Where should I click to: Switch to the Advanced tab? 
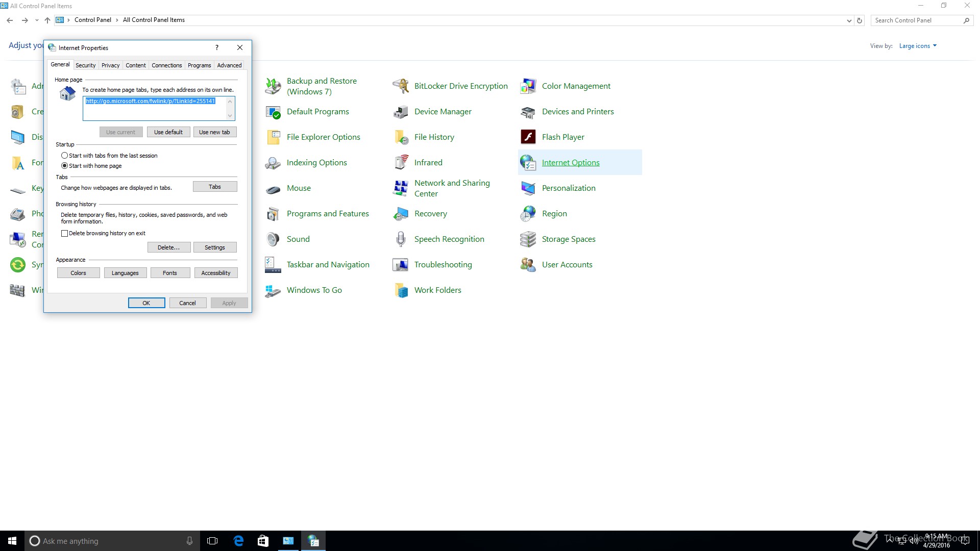(229, 65)
